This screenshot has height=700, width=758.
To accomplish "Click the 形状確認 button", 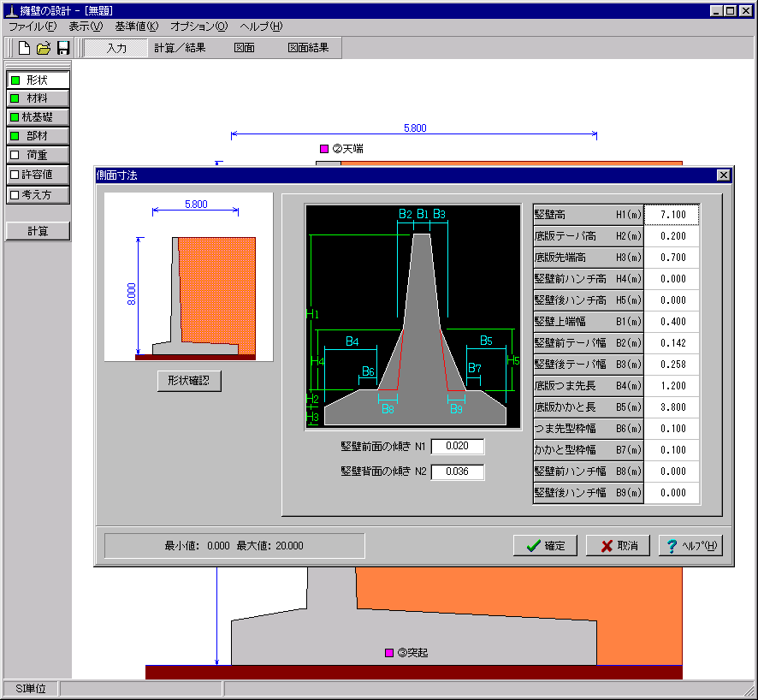I will pos(189,381).
